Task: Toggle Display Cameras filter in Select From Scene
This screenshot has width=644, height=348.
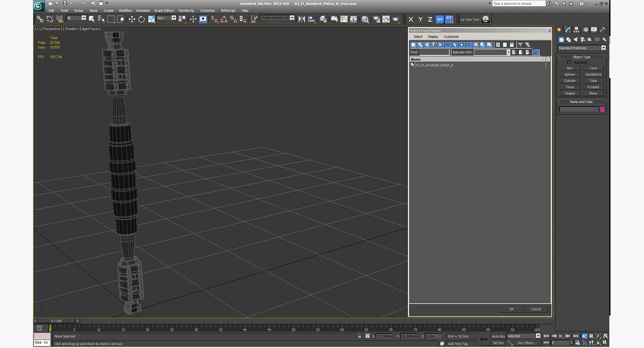Action: [434, 45]
